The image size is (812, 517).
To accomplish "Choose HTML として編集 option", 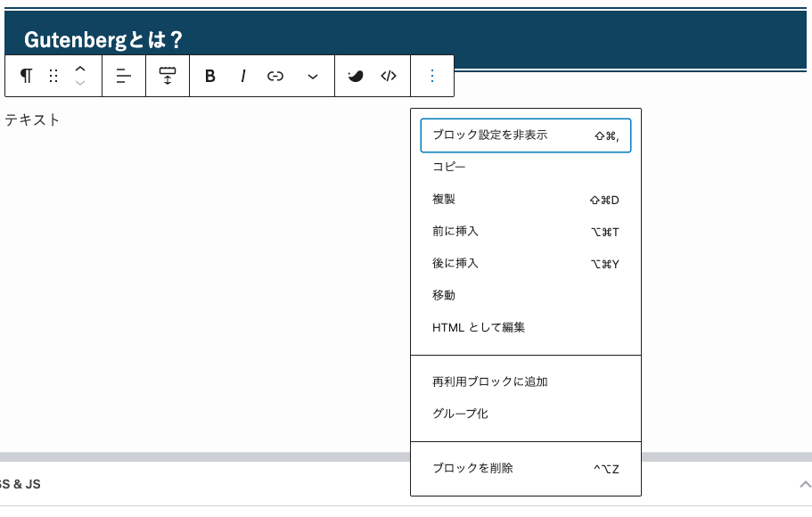I will click(526, 327).
